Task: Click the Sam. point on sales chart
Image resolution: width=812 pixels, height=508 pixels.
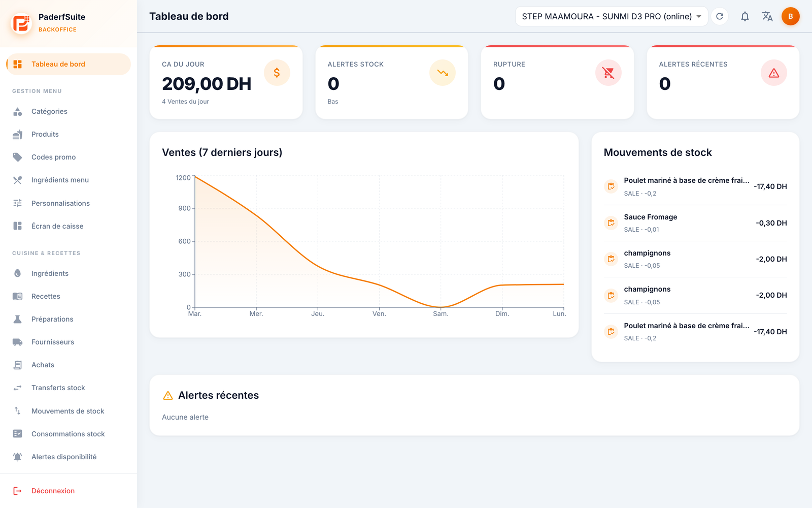Action: [x=441, y=307]
